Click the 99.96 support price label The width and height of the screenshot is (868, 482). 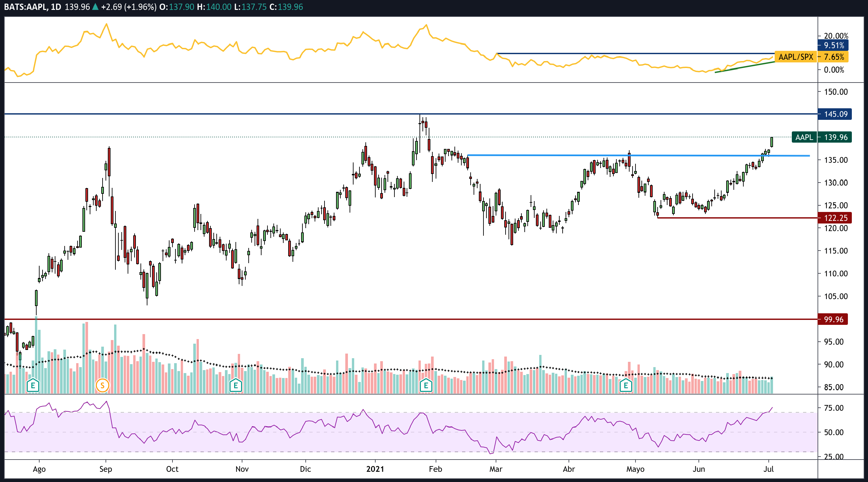(833, 319)
